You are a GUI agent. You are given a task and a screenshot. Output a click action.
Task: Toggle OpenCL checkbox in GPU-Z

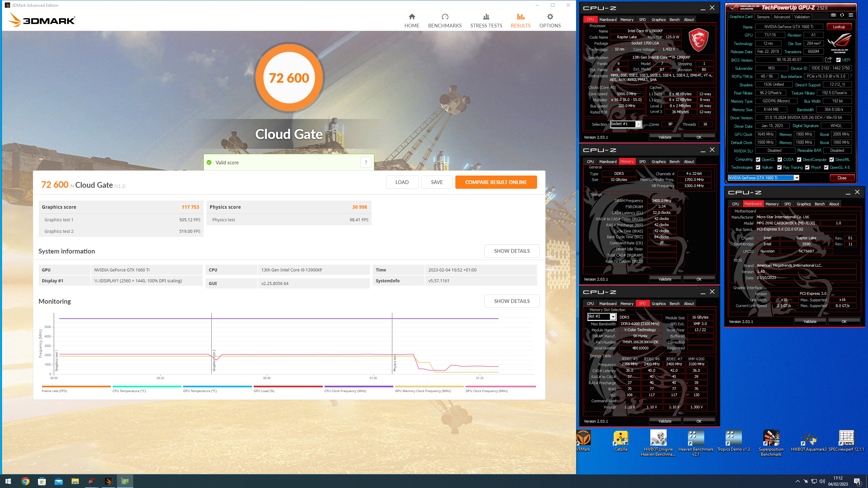[x=758, y=160]
